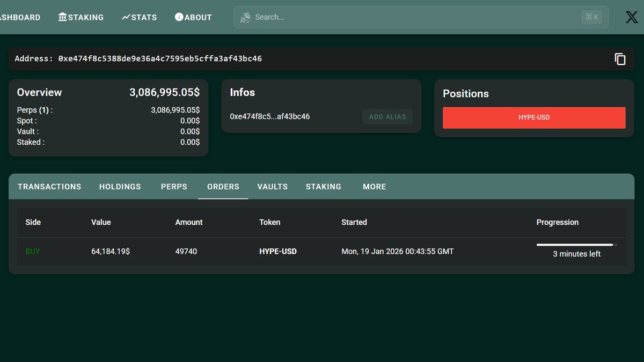Click the Amount column header
644x362 pixels.
click(189, 222)
